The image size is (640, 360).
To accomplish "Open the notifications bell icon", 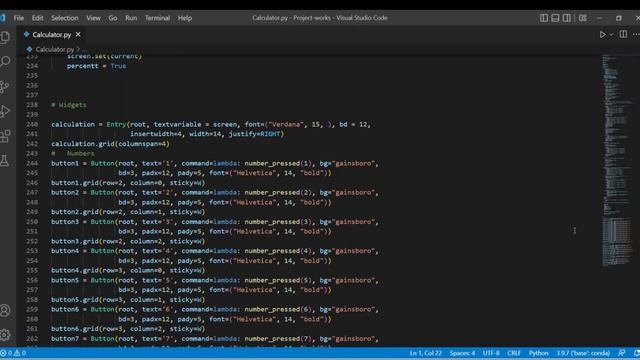I will point(636,353).
